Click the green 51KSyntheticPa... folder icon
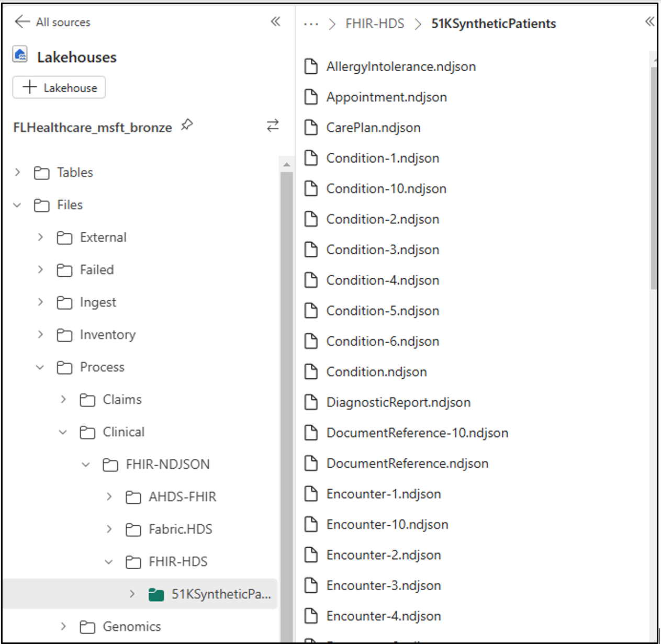Screen dimensions: 661x644 [156, 594]
